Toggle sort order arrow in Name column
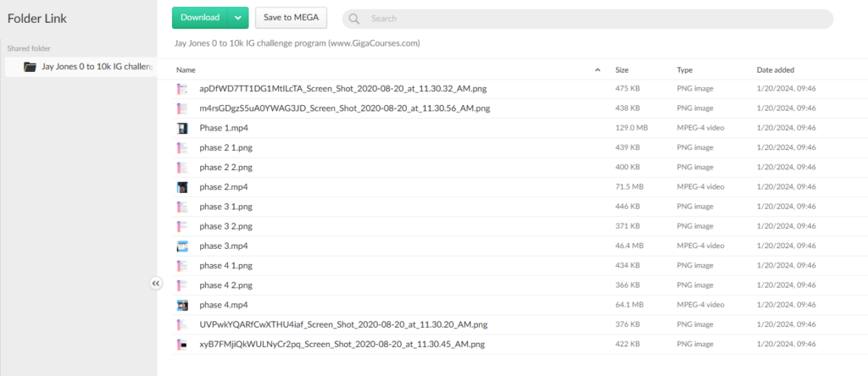Viewport: 868px width, 376px height. click(x=598, y=70)
